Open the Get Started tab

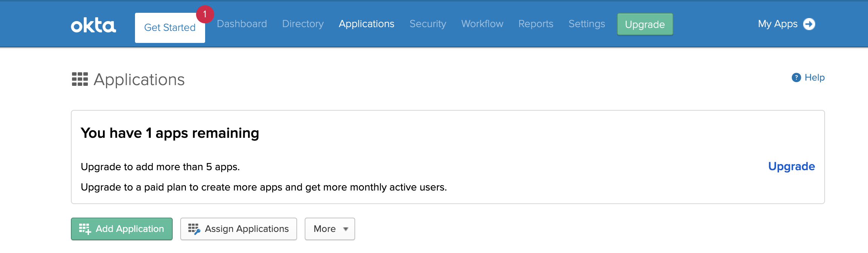(170, 28)
